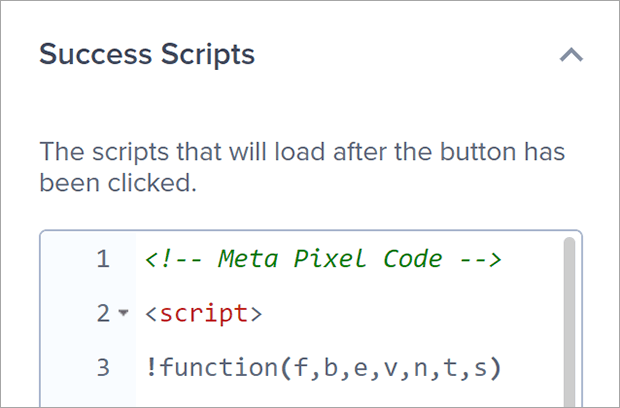Click line number 2 in the gutter
This screenshot has width=620, height=408.
pos(103,314)
